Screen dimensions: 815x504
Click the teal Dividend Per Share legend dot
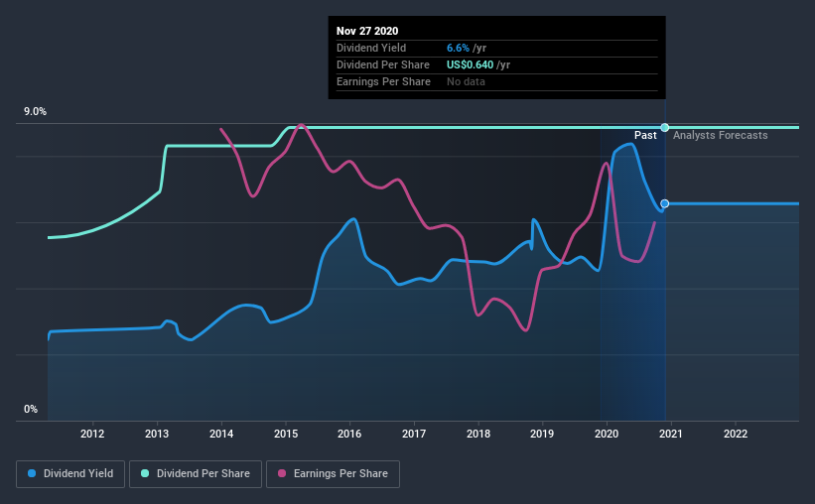click(x=145, y=473)
